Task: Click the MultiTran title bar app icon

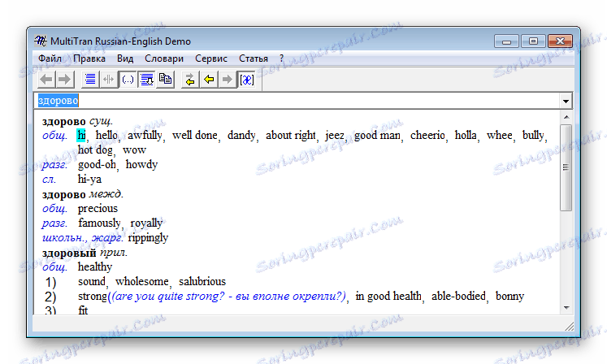Action: pyautogui.click(x=41, y=41)
